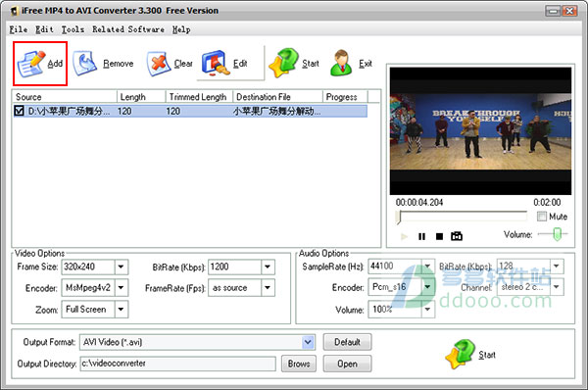The height and width of the screenshot is (390, 588).
Task: Click the Exit toolbar icon
Action: click(x=341, y=63)
